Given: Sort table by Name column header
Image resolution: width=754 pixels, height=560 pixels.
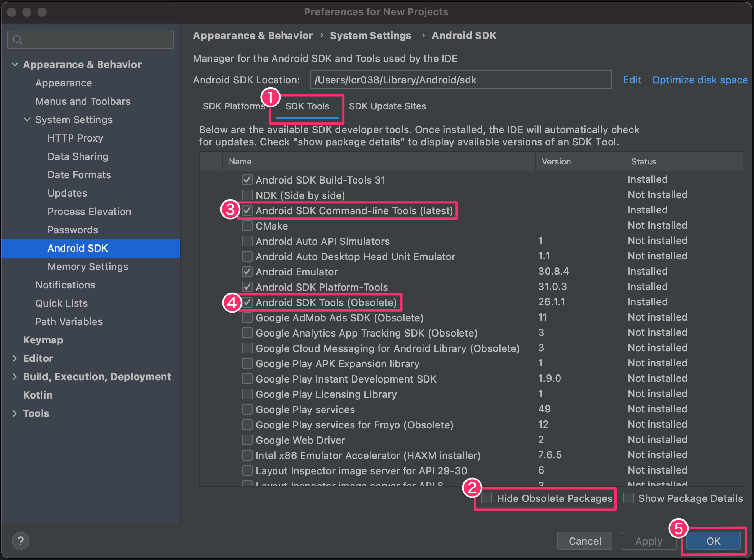Looking at the screenshot, I should coord(379,161).
